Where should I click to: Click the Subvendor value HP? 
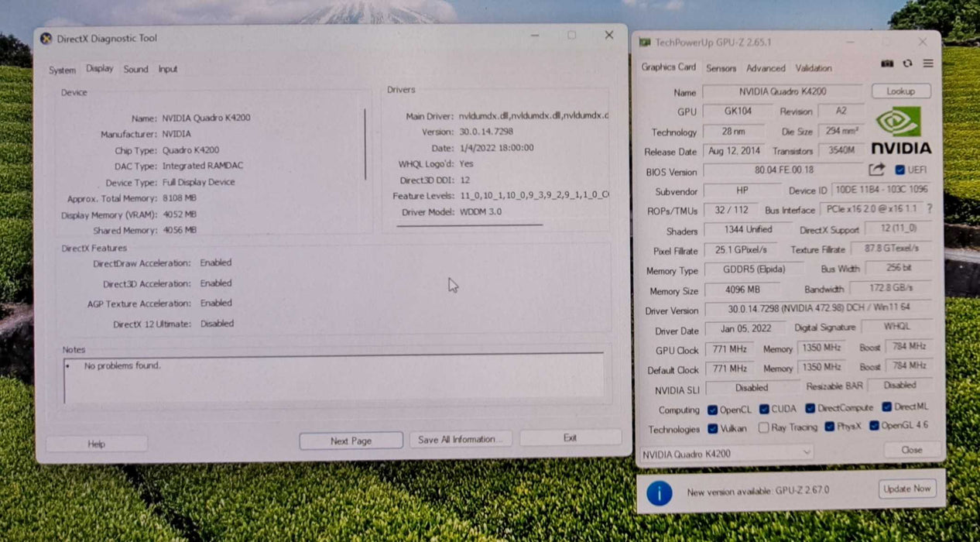(742, 190)
